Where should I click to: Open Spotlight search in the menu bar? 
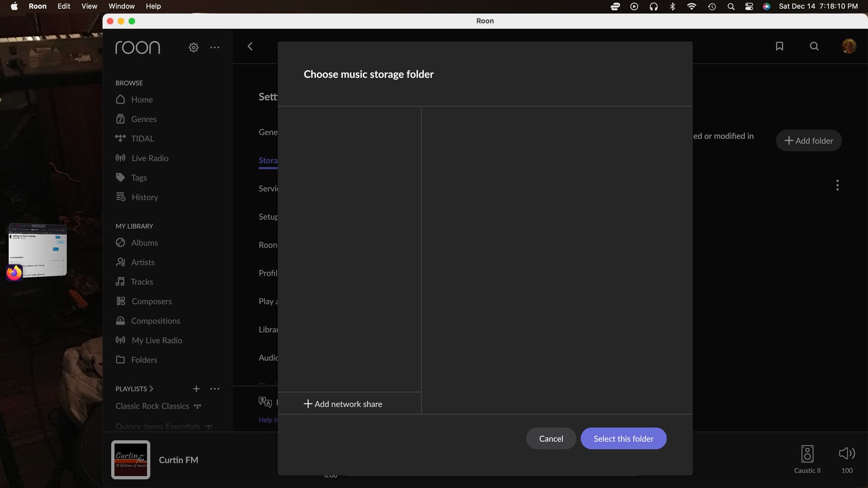(x=731, y=6)
